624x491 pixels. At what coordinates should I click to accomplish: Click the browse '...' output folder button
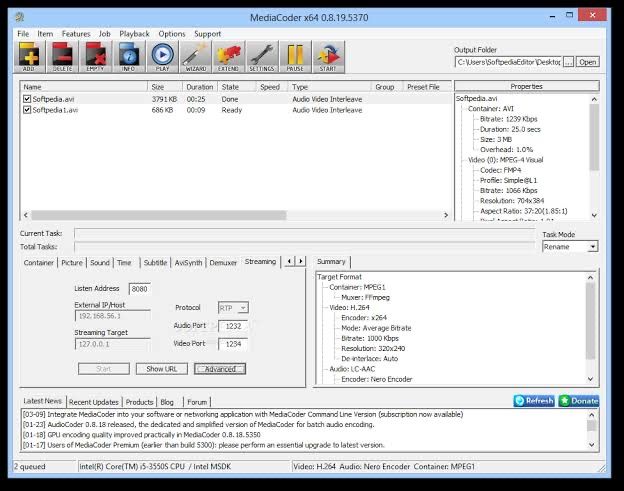pos(569,62)
